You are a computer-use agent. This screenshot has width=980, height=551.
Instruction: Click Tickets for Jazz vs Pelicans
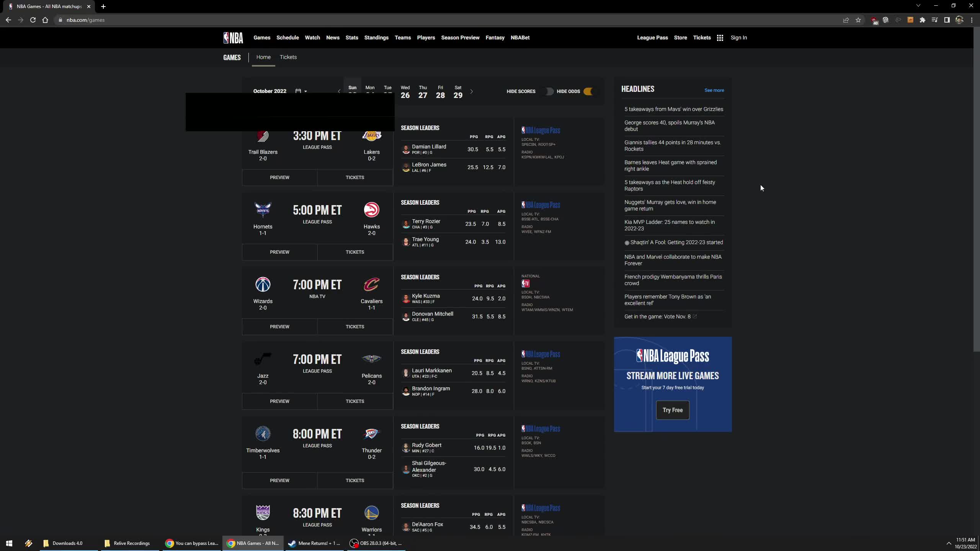click(355, 401)
